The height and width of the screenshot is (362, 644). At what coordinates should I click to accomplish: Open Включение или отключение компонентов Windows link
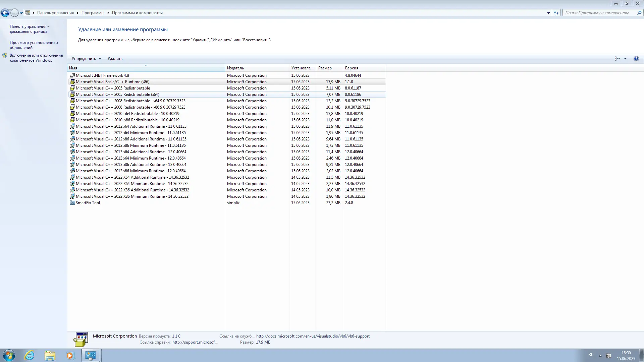pyautogui.click(x=36, y=58)
